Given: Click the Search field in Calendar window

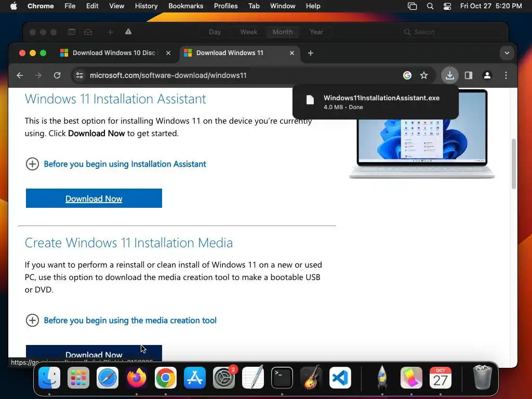Looking at the screenshot, I should (450, 32).
